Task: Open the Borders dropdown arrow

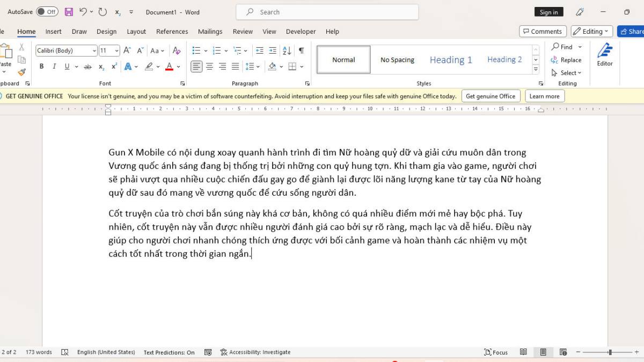Action: [302, 67]
